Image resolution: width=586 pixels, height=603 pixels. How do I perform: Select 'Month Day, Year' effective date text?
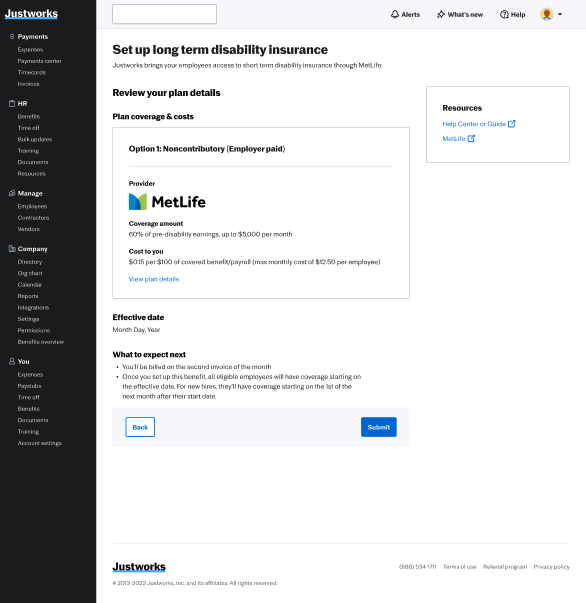pyautogui.click(x=136, y=330)
